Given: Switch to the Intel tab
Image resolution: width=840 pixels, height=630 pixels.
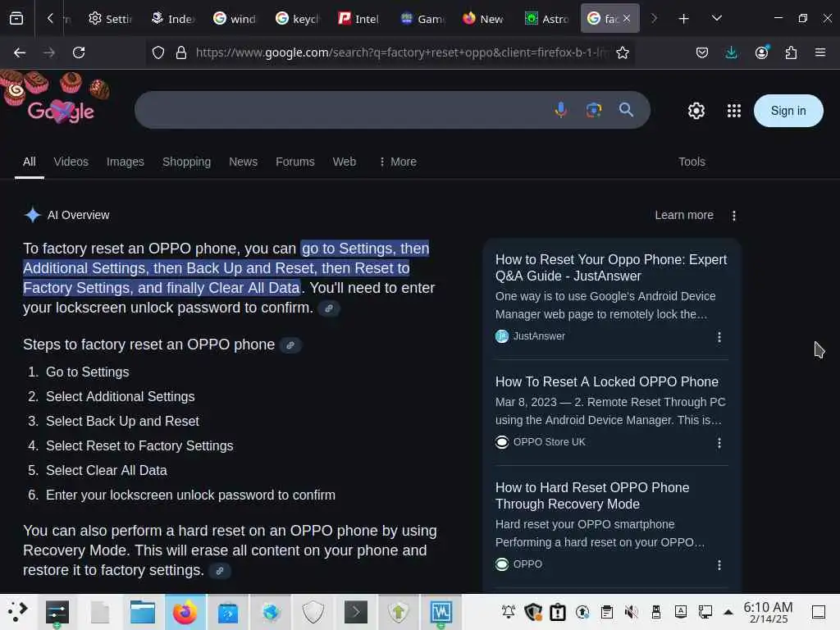Looking at the screenshot, I should click(359, 19).
